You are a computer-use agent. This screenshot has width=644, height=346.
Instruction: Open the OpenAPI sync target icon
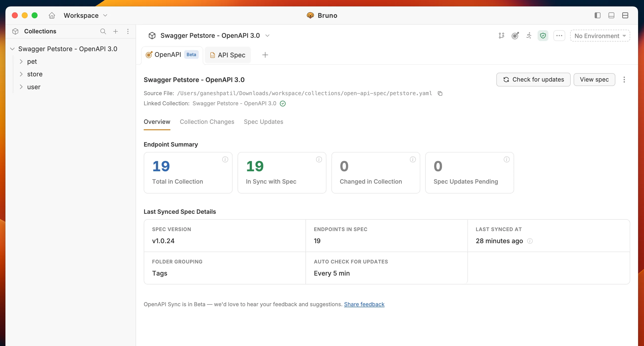[x=515, y=36]
